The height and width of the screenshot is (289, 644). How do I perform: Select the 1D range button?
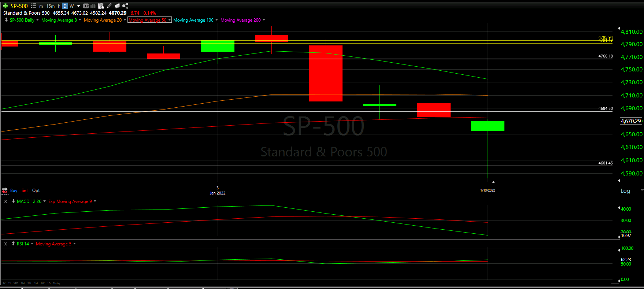click(49, 284)
